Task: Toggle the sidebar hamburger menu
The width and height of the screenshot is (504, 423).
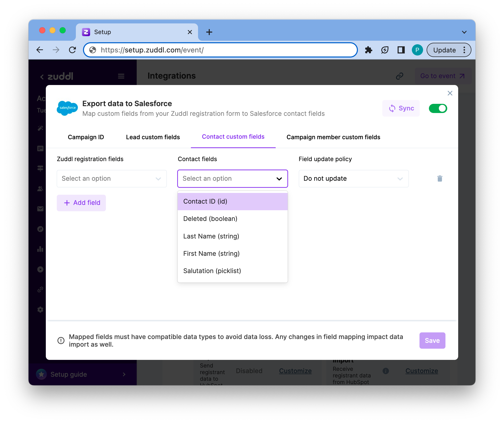Action: click(x=121, y=76)
